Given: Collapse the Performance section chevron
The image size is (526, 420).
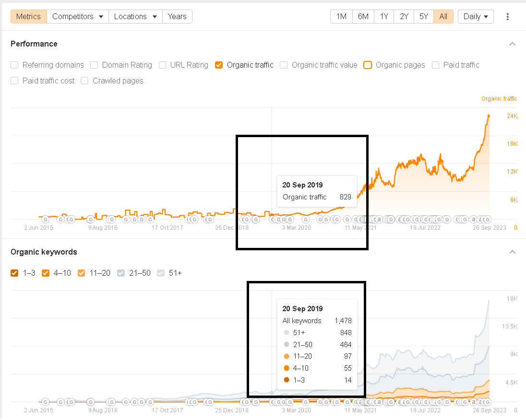Looking at the screenshot, I should tap(512, 44).
